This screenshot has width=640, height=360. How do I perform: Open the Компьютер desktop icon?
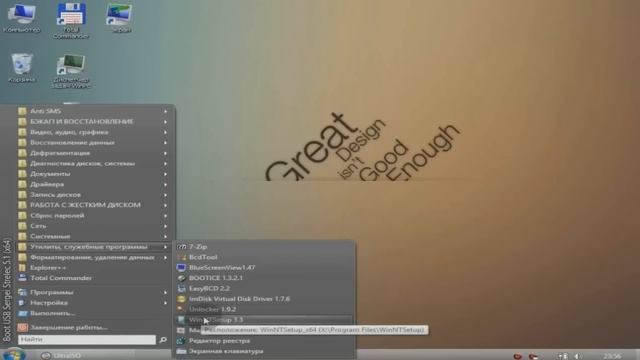(x=22, y=17)
